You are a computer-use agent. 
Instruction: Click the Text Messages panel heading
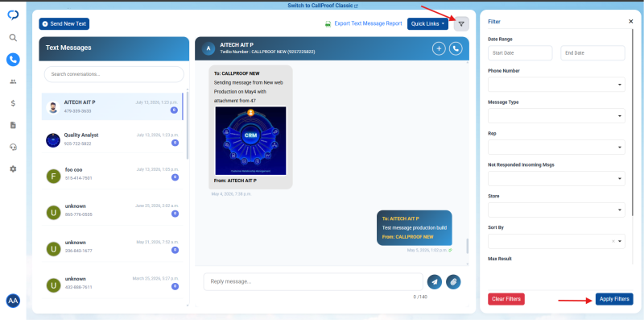click(x=68, y=48)
